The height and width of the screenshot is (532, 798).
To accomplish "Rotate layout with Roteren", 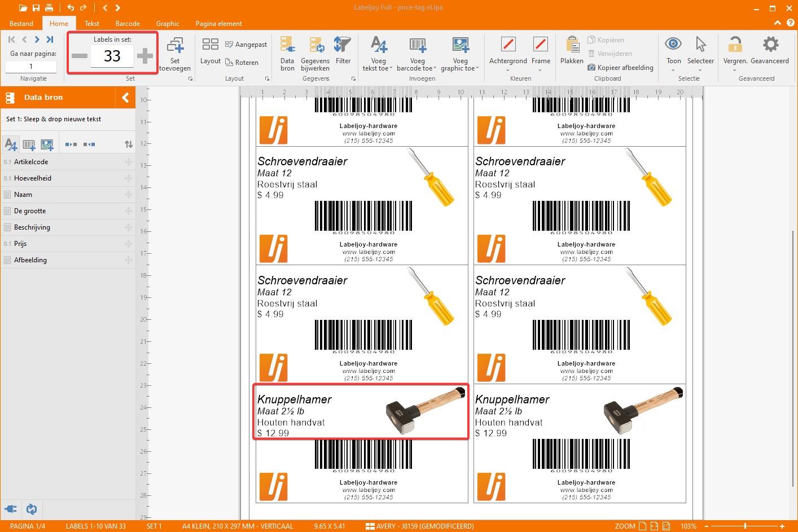I will 242,63.
